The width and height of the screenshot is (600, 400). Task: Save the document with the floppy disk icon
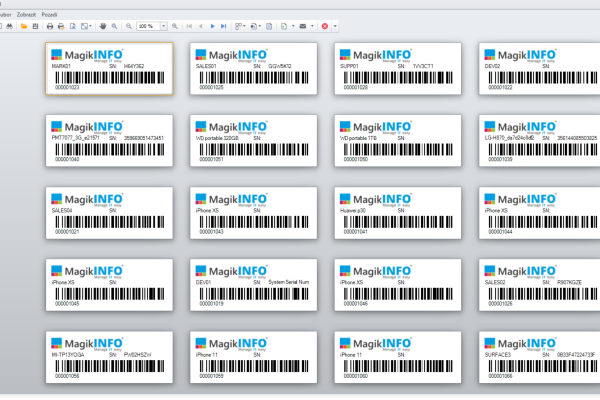point(35,26)
